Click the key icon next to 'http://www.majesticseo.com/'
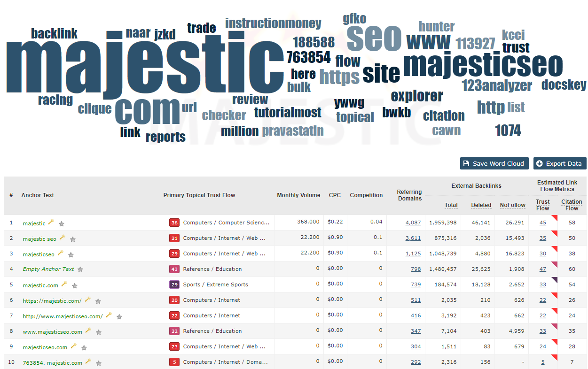588x369 pixels. 109,315
